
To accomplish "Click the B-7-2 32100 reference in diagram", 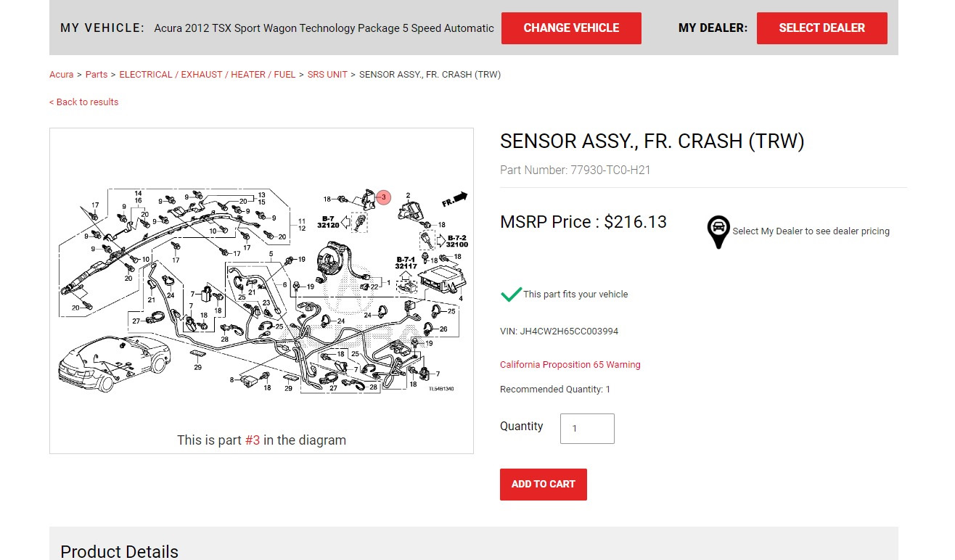I will (x=456, y=242).
